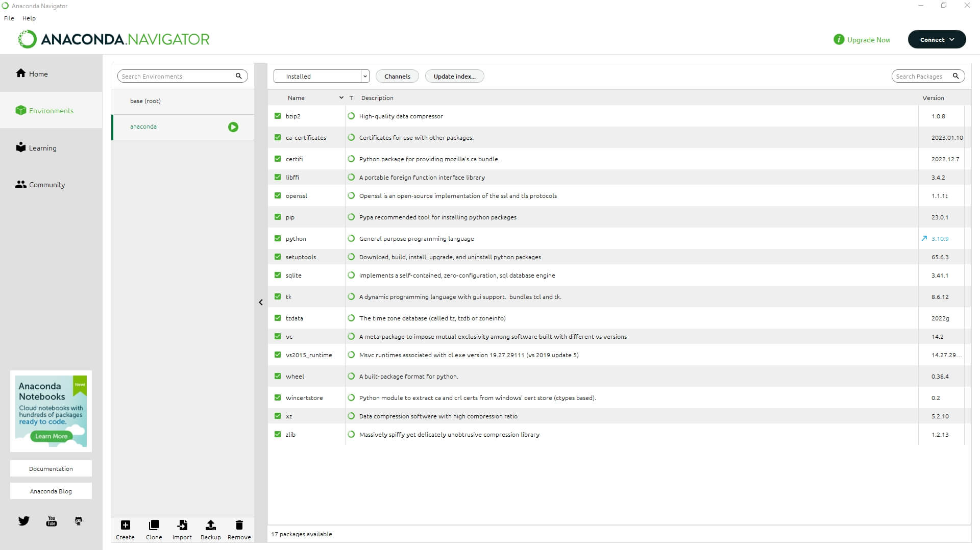980x550 pixels.
Task: Toggle the python package checkbox
Action: tap(278, 238)
